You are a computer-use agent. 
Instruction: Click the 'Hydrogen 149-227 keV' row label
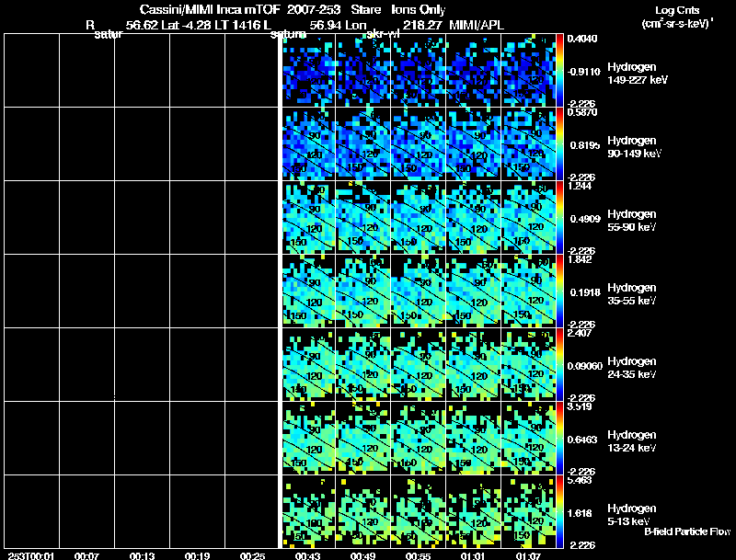[638, 74]
